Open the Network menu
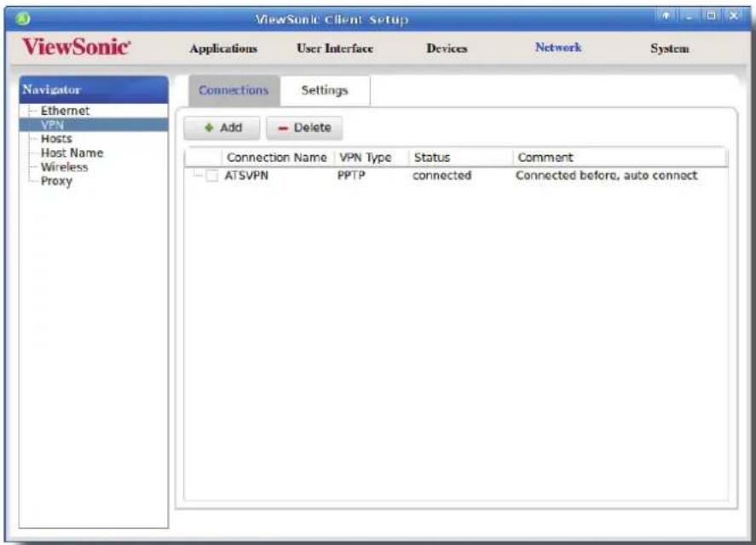756x545 pixels. pyautogui.click(x=558, y=47)
